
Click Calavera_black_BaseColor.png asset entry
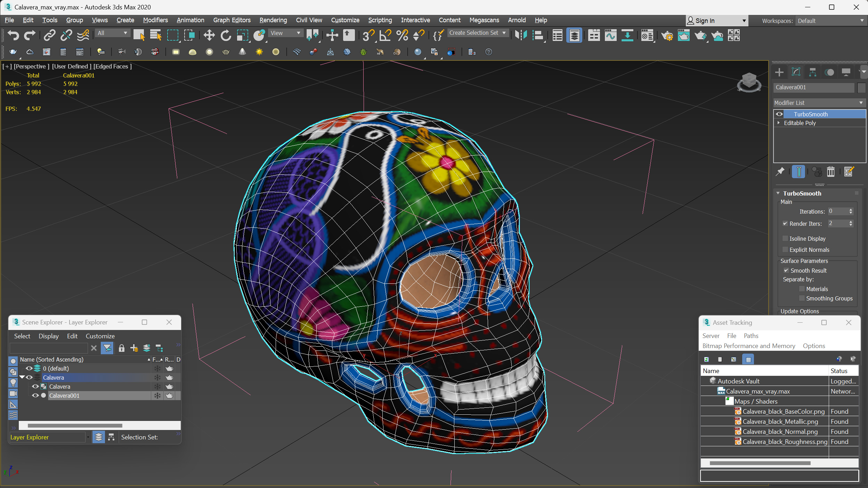[x=782, y=411]
